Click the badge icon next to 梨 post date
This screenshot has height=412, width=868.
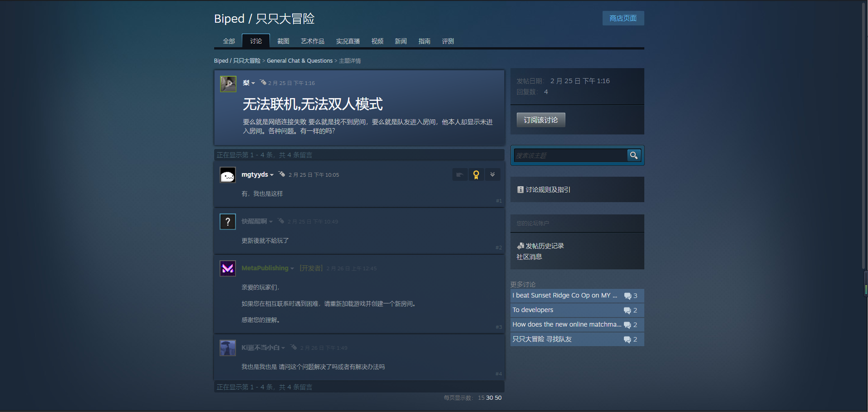click(x=263, y=82)
